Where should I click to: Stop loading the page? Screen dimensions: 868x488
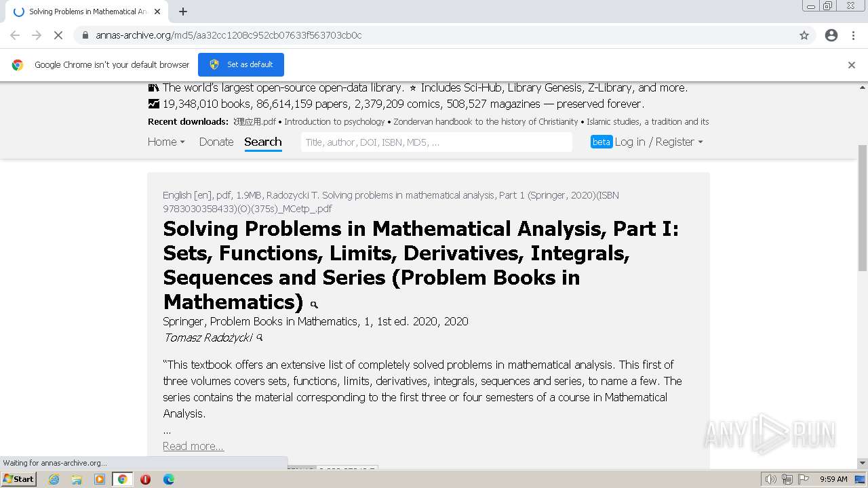58,35
